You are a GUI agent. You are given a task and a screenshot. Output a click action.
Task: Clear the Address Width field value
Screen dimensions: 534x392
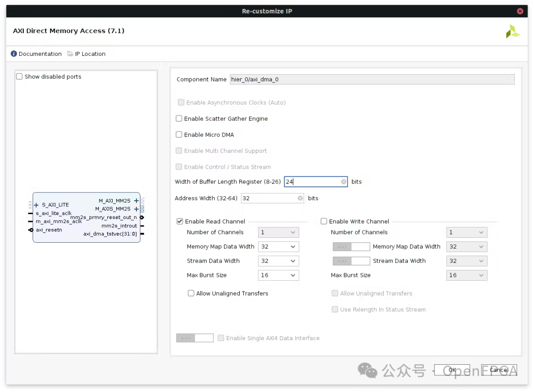tap(300, 198)
